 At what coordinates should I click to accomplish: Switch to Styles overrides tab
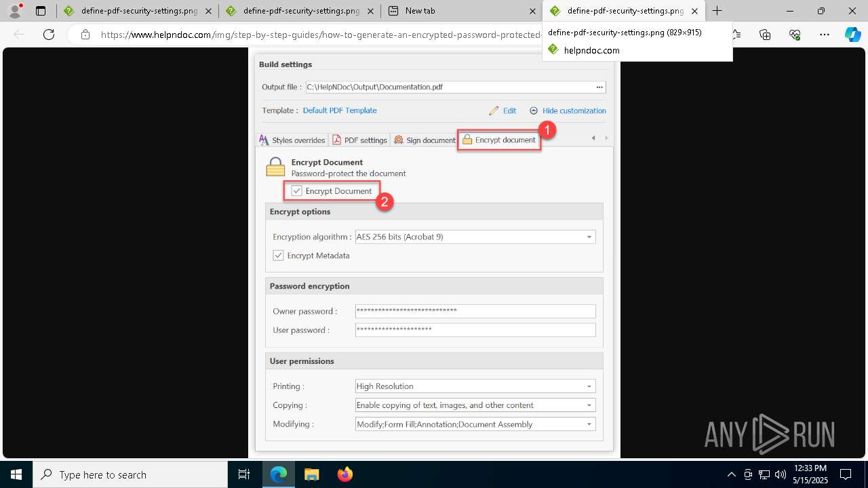(292, 140)
